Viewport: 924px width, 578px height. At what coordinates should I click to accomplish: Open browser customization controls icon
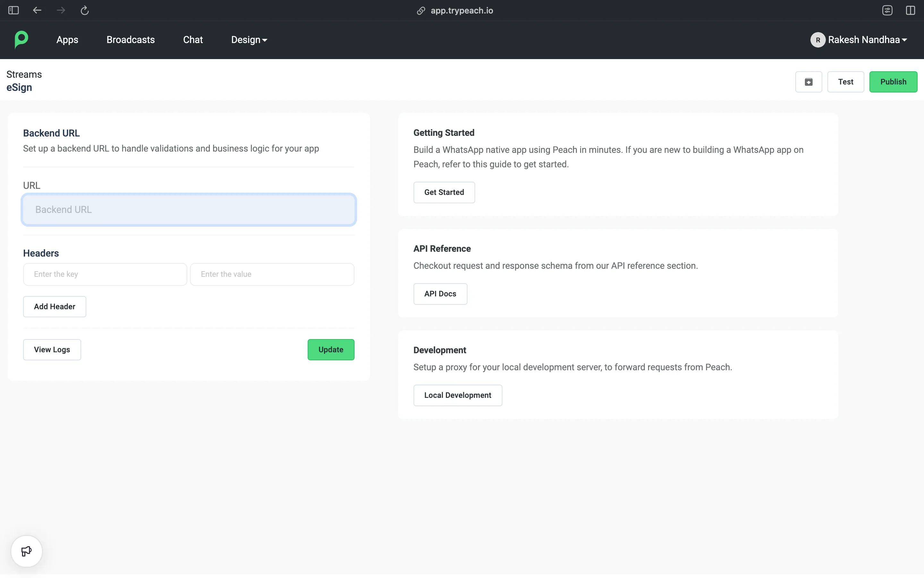[x=887, y=10]
